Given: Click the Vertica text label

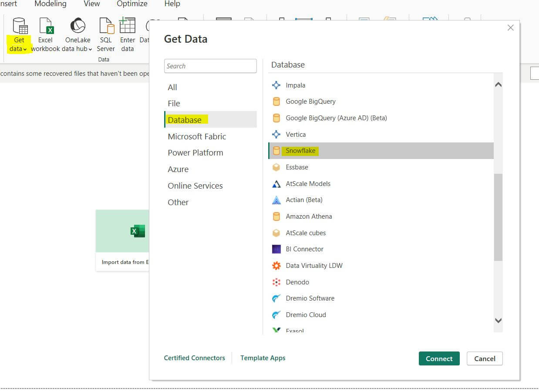Looking at the screenshot, I should click(296, 135).
